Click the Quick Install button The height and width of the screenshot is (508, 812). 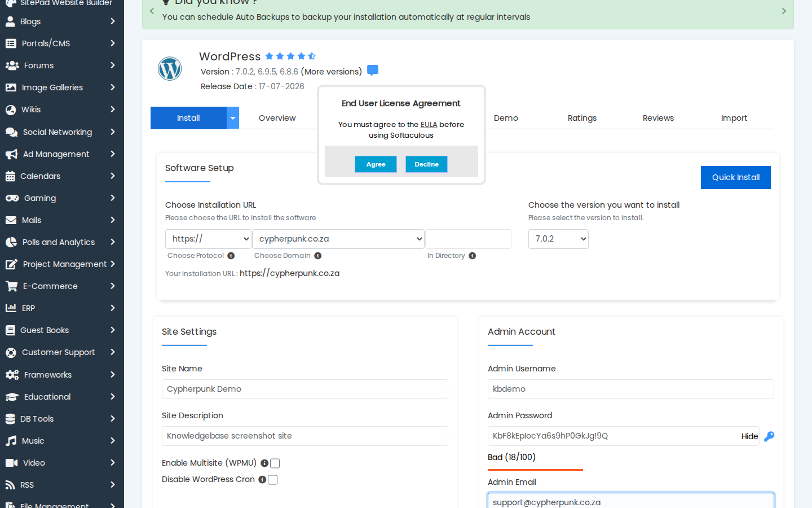point(735,177)
